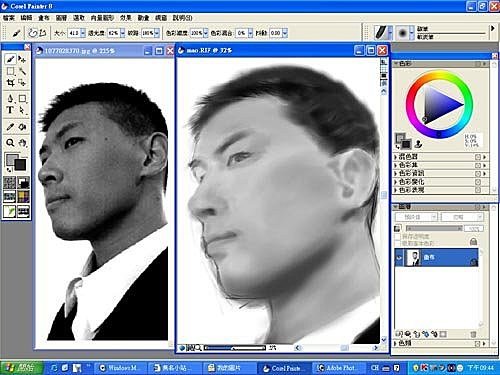Choose the Eyedropper dropper tool
This screenshot has height=375, width=500.
click(10, 127)
